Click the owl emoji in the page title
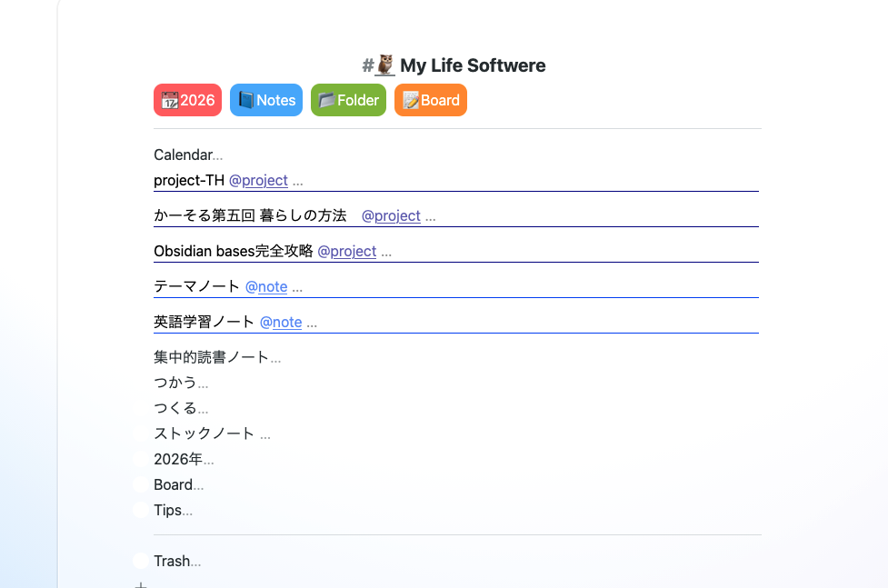Viewport: 888px width, 588px height. [383, 65]
